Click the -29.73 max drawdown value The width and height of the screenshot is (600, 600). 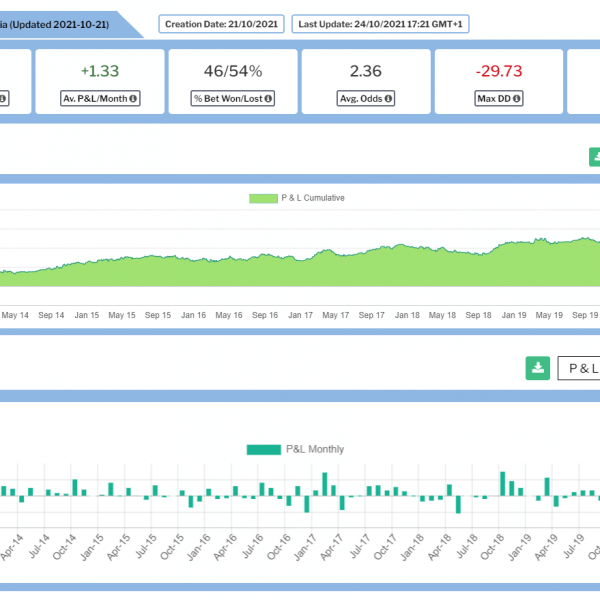(499, 71)
